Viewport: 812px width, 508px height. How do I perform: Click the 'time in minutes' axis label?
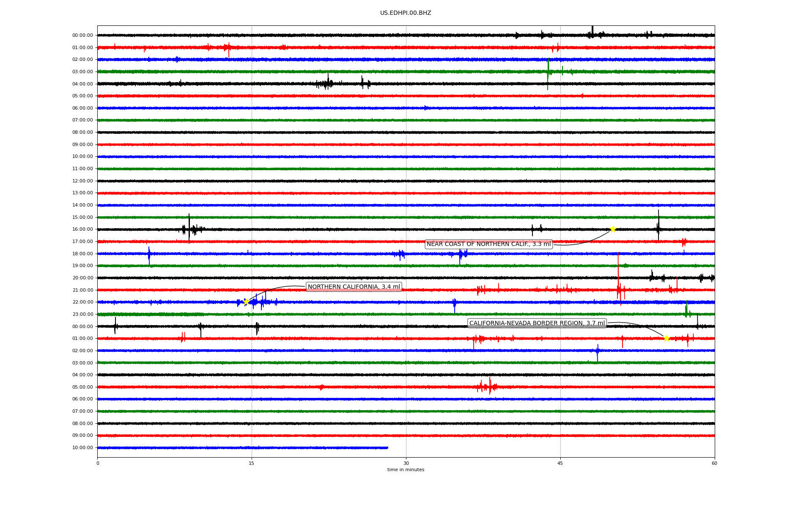(x=406, y=470)
